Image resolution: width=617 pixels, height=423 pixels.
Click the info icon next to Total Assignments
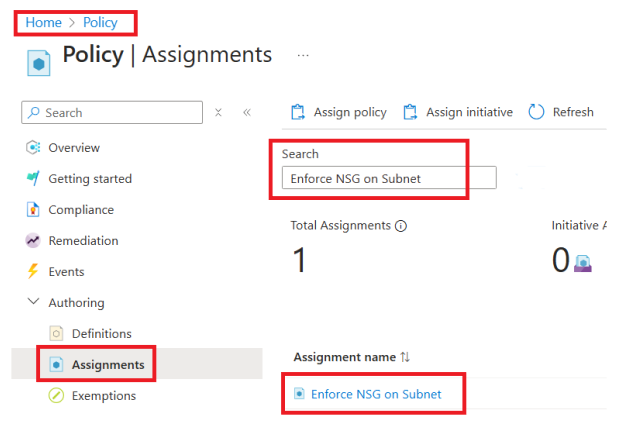click(x=401, y=226)
